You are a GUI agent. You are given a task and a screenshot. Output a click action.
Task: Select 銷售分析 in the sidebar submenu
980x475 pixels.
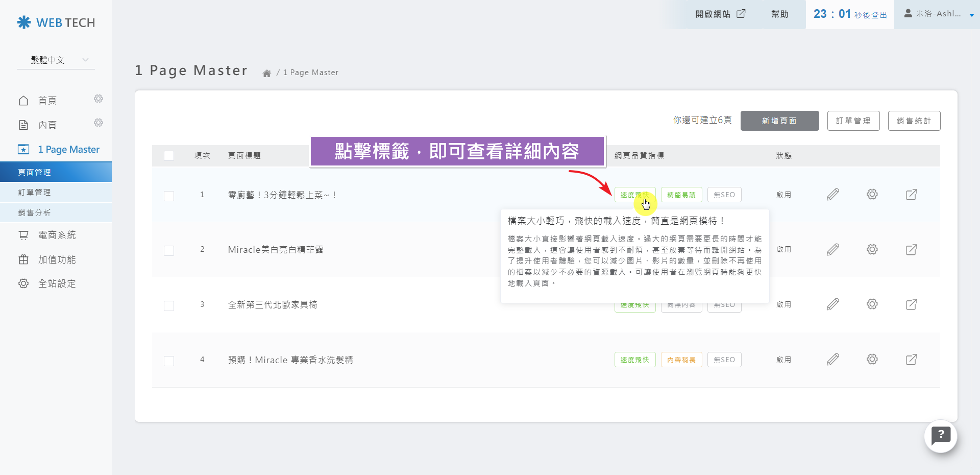coord(35,213)
